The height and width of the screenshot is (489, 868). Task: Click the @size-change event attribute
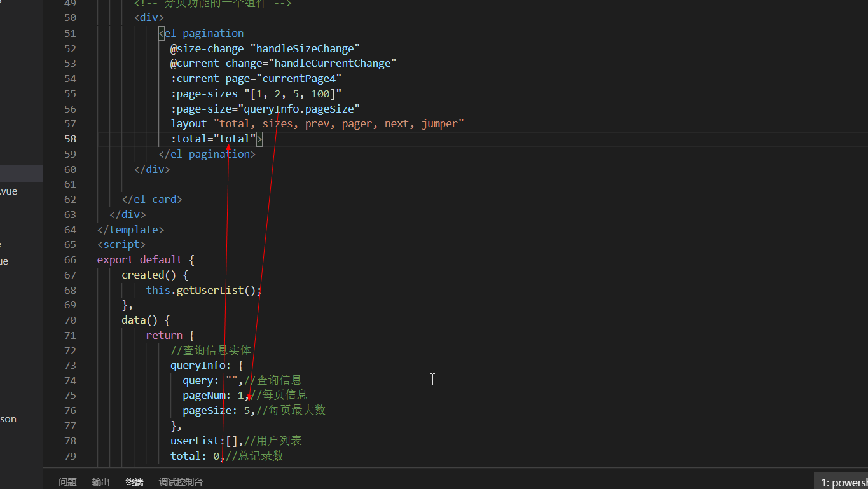(207, 48)
